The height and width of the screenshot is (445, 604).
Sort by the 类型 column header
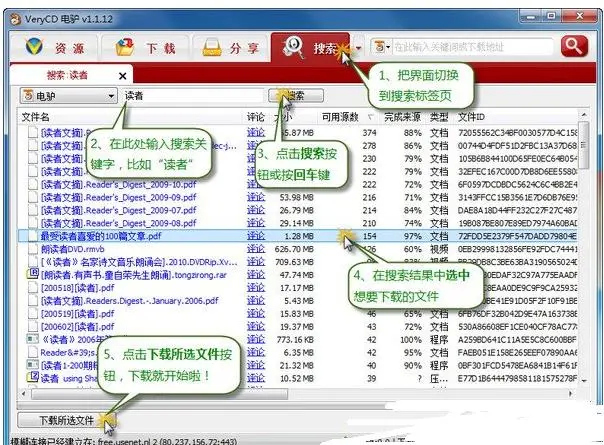click(x=439, y=117)
